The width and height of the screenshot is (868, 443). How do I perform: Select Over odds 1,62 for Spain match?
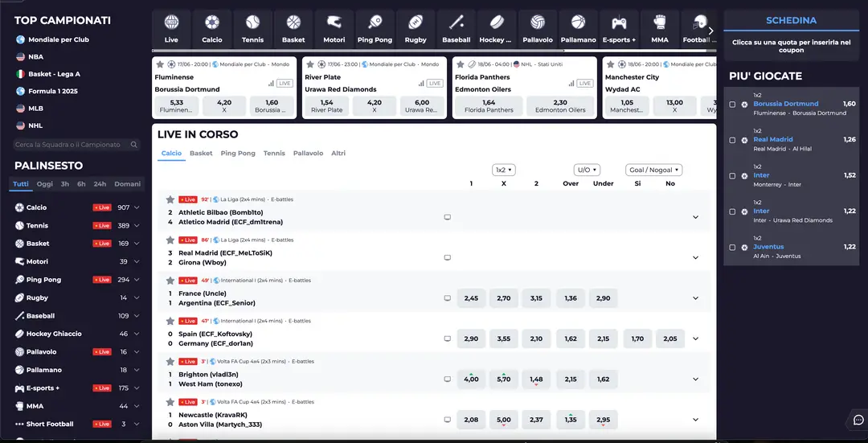(x=571, y=338)
